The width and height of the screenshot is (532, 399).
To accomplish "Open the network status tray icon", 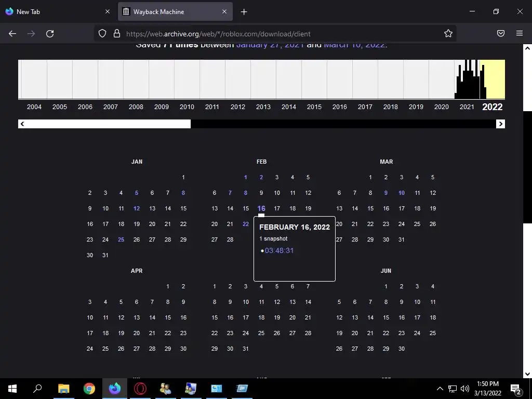I will (x=453, y=389).
